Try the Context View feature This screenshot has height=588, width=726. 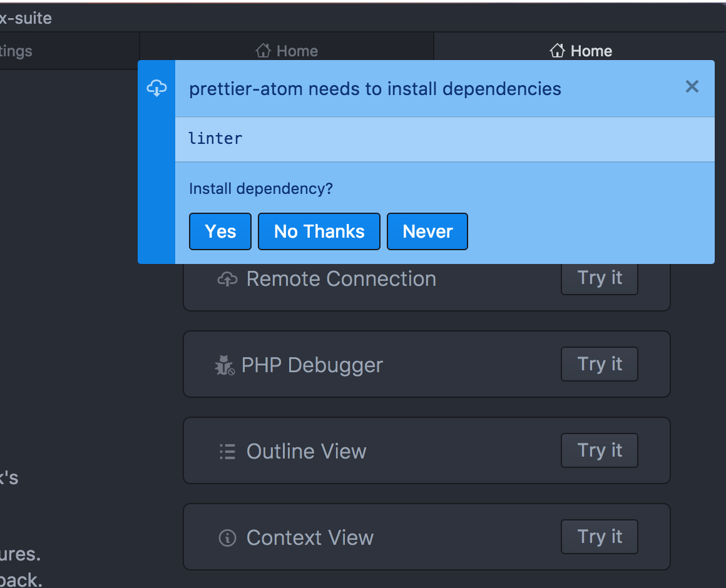[x=600, y=537]
